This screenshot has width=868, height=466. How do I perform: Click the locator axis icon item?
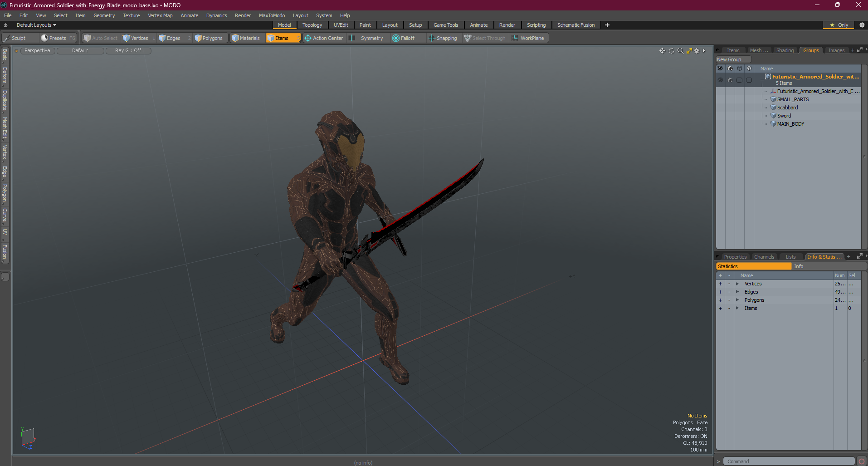tap(773, 91)
